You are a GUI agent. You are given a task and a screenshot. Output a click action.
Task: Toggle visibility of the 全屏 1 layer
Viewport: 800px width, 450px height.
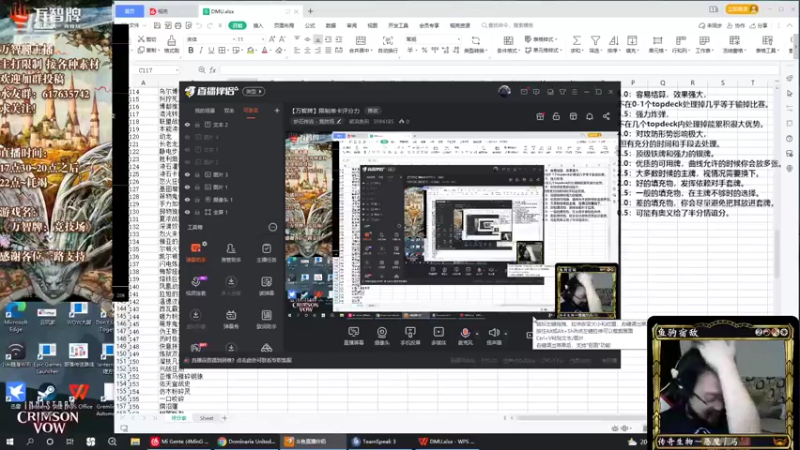tap(187, 212)
